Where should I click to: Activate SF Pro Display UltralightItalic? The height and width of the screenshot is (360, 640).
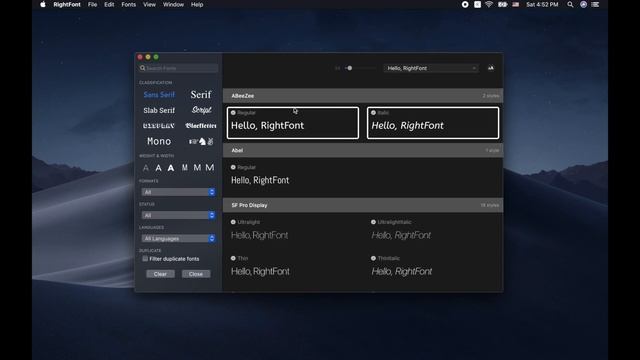[373, 222]
